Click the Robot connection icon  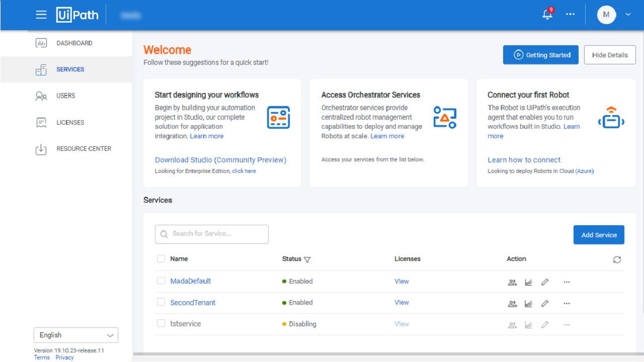(611, 117)
